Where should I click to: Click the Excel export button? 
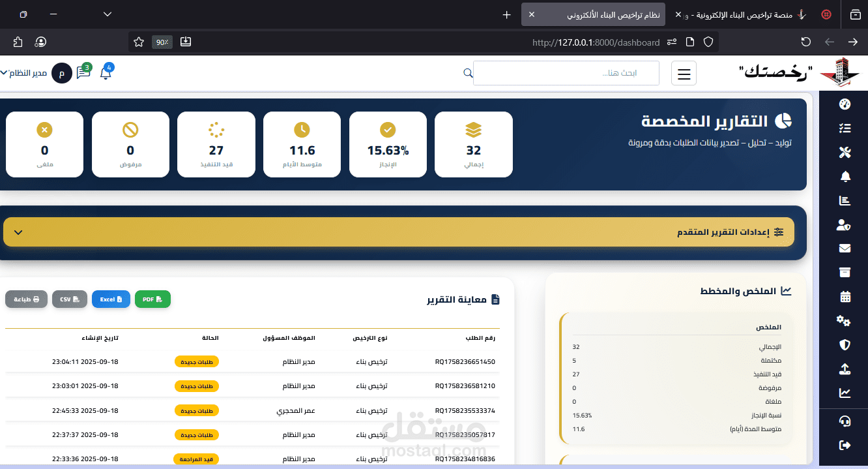click(x=111, y=299)
